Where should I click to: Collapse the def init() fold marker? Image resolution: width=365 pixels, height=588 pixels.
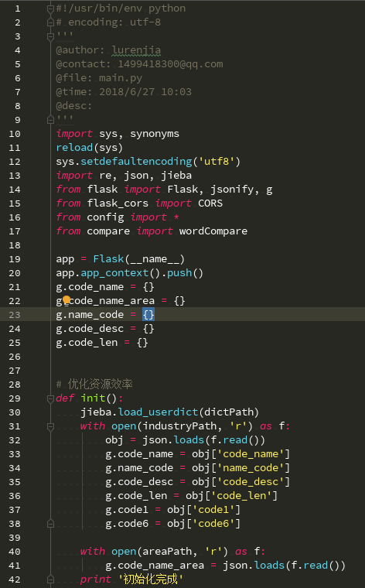[50, 398]
